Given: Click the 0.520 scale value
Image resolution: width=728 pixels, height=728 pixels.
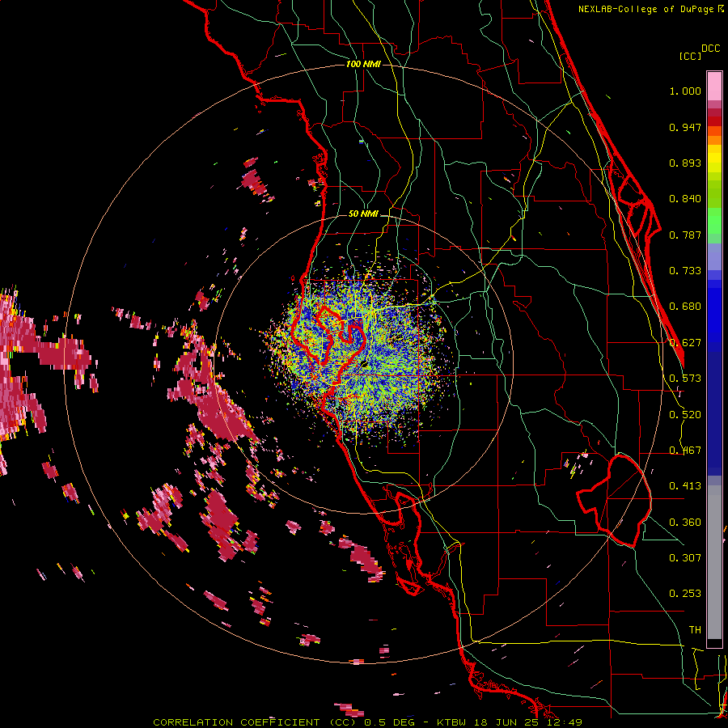Looking at the screenshot, I should pos(685,415).
